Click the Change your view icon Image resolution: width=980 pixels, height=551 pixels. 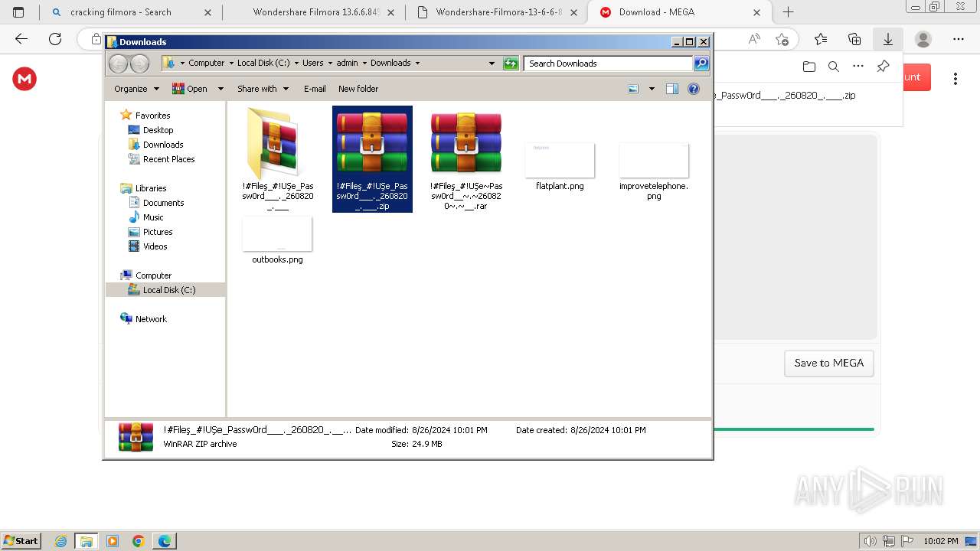pos(633,89)
